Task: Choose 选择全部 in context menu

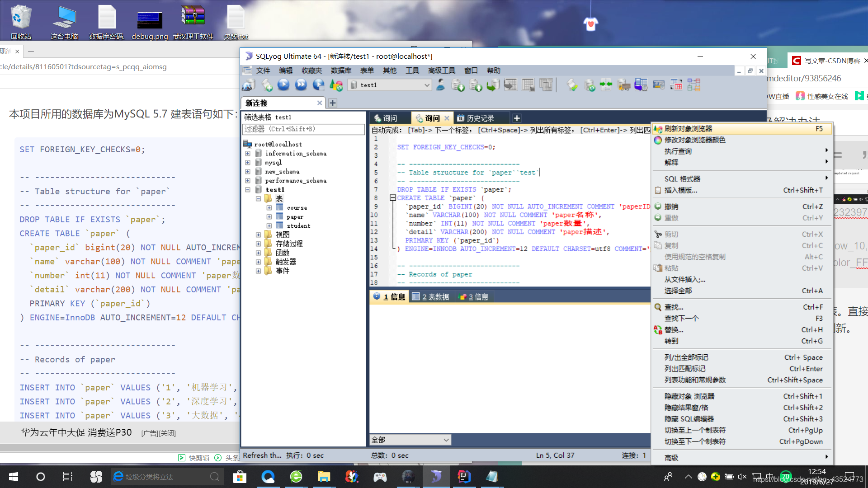Action: click(x=742, y=291)
